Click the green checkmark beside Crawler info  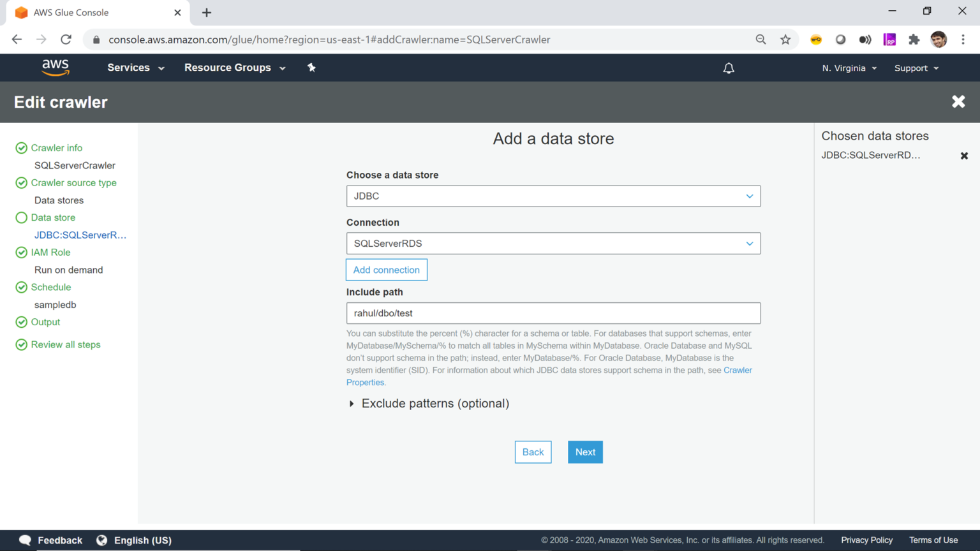(21, 147)
